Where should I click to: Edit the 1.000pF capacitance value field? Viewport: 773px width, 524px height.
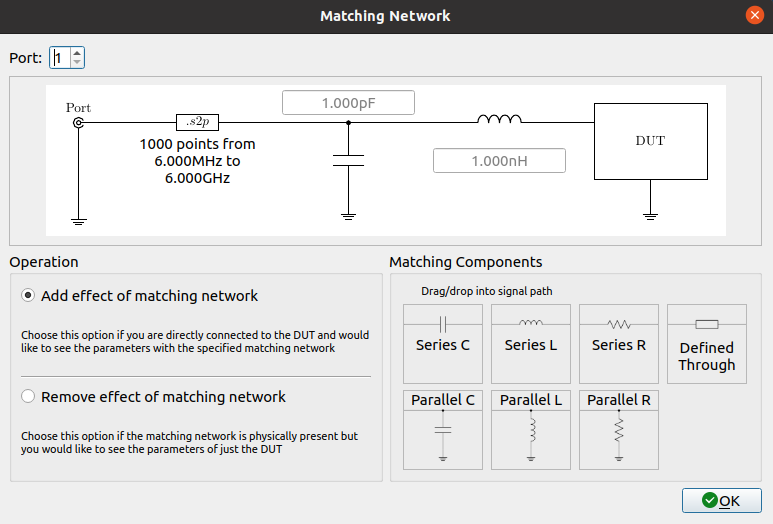(x=348, y=103)
